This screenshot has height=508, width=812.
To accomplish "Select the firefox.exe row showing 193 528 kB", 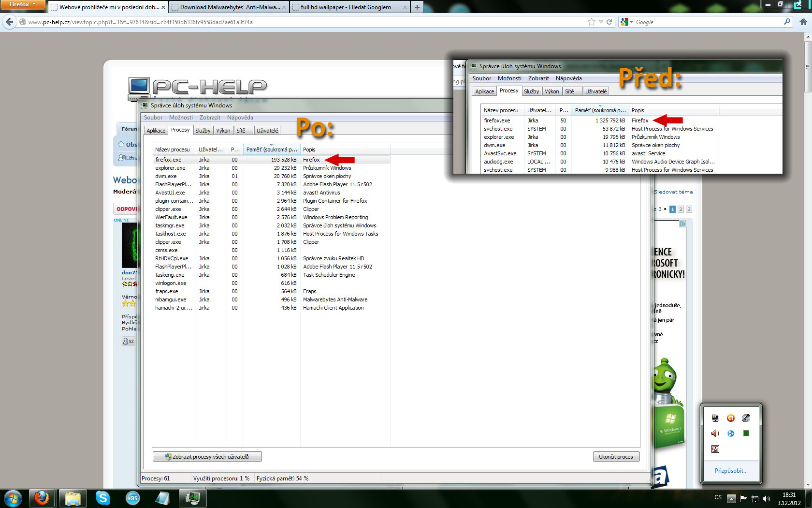I will (271, 160).
